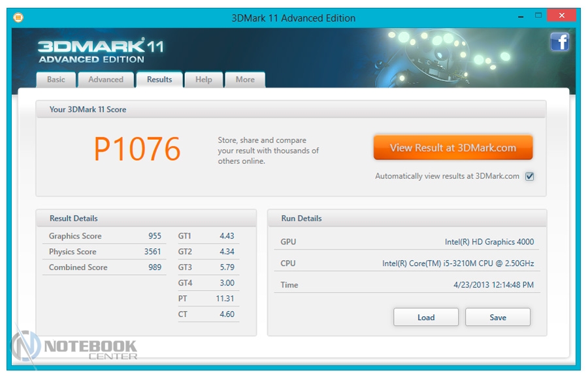Click the P1076 score value
Image resolution: width=588 pixels, height=377 pixels.
[x=137, y=150]
